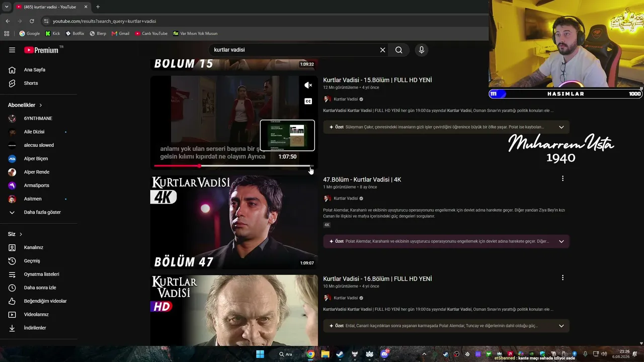Viewport: 644px width, 362px height.
Task: Seek on the red preview progress bar
Action: (234, 165)
